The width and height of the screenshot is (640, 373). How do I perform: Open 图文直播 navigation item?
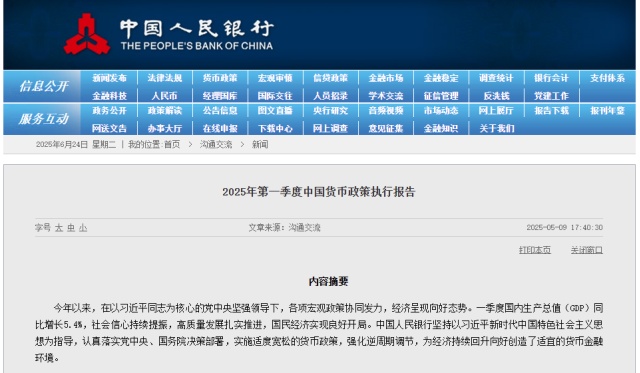coord(275,111)
